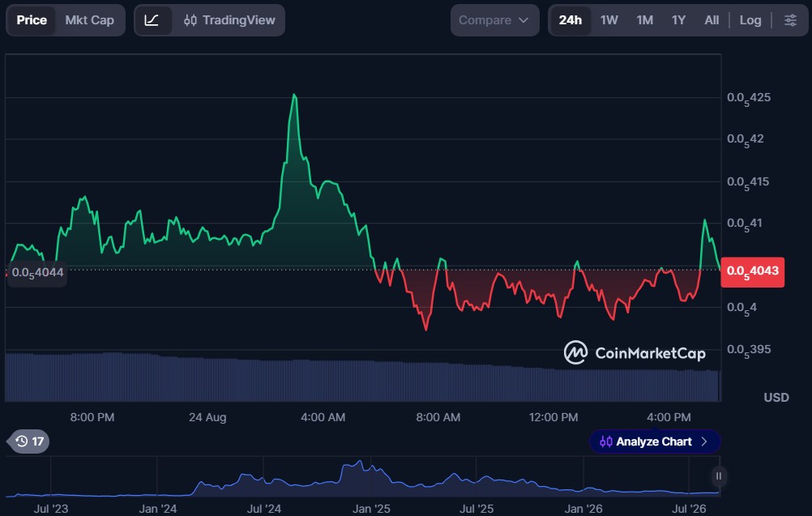Click the USD currency label
The width and height of the screenshot is (812, 516).
pos(776,398)
